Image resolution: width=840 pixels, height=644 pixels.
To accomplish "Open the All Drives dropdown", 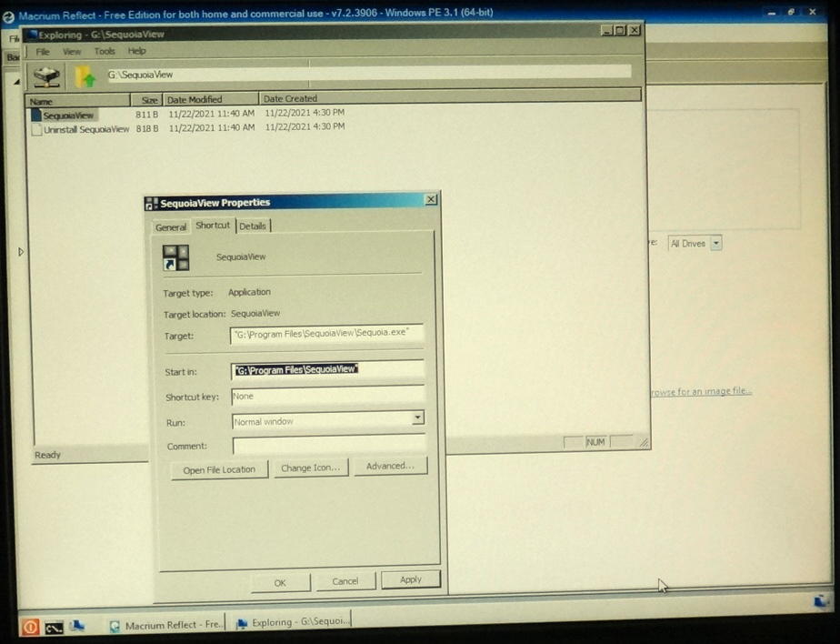I will click(x=695, y=244).
